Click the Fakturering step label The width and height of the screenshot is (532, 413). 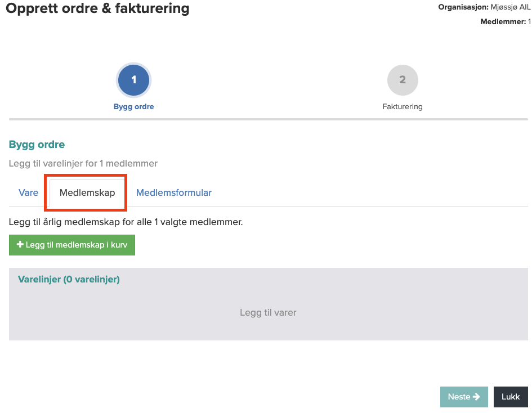click(x=403, y=106)
